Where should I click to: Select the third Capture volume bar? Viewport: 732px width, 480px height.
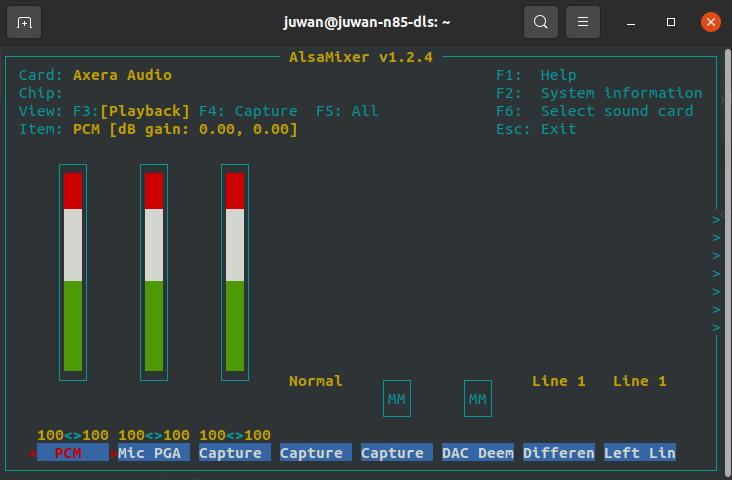235,272
